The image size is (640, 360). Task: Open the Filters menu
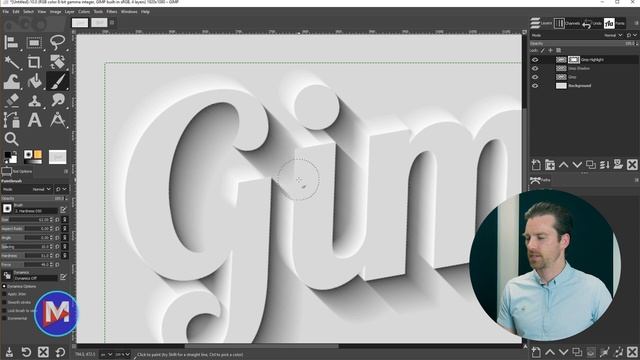pyautogui.click(x=111, y=12)
